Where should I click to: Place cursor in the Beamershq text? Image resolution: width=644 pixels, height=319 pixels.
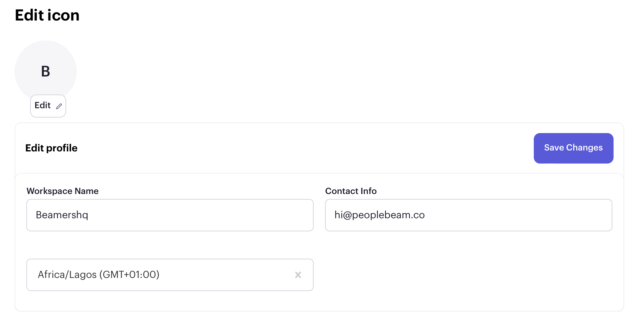(x=62, y=215)
